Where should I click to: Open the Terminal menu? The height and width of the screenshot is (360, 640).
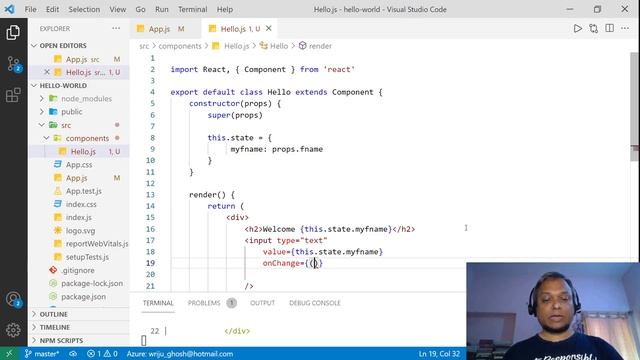pyautogui.click(x=192, y=9)
